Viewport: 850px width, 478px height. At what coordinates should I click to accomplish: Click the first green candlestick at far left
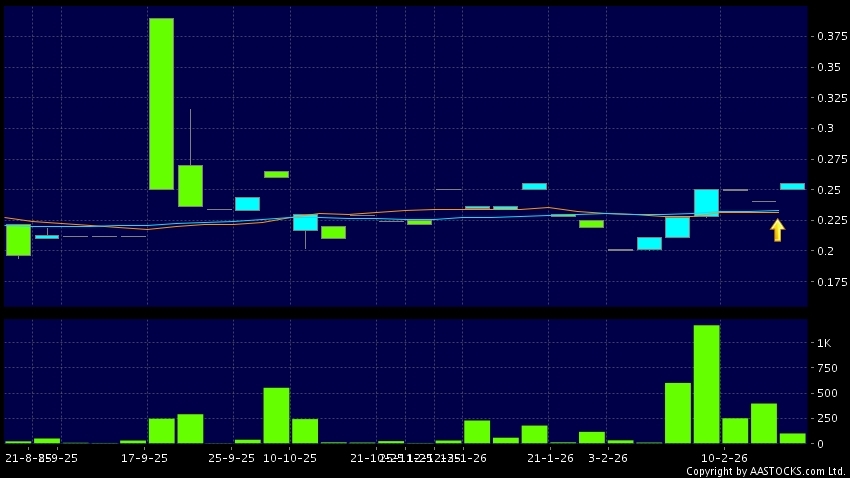coord(18,240)
